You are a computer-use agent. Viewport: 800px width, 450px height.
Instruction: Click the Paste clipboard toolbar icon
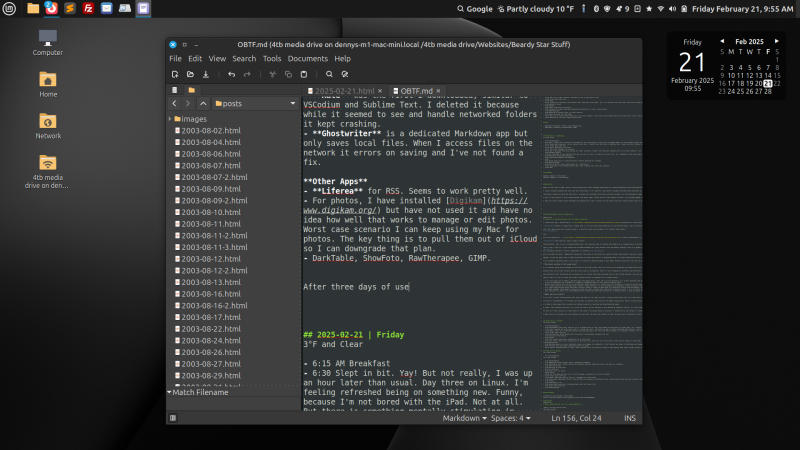point(303,74)
